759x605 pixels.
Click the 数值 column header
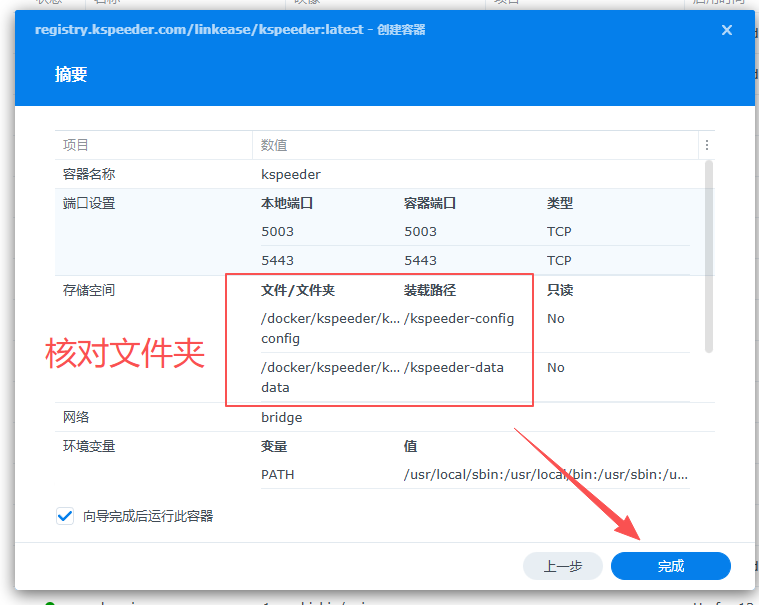tap(275, 145)
